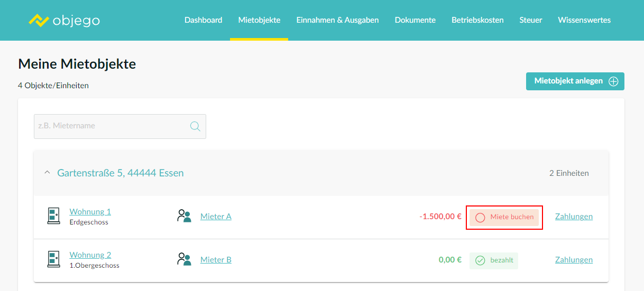The image size is (644, 291).
Task: Collapse the Gartenstraße 5 group chevron
Action: pyautogui.click(x=47, y=173)
